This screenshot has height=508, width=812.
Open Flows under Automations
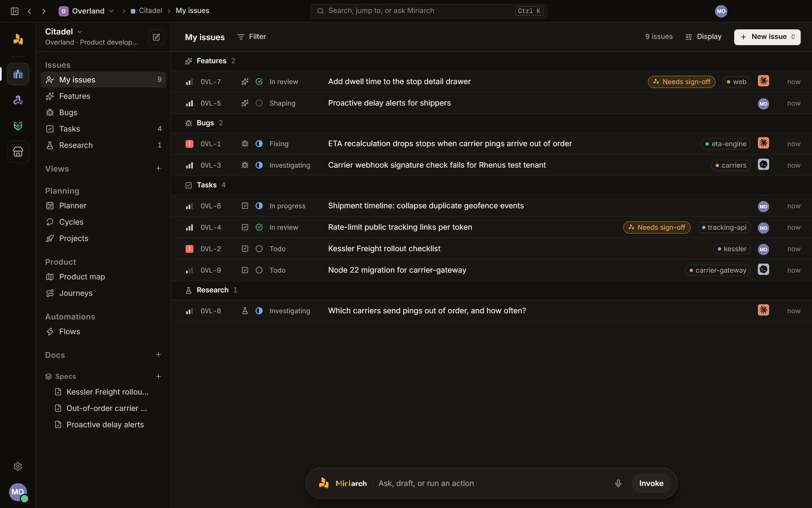[103, 331]
